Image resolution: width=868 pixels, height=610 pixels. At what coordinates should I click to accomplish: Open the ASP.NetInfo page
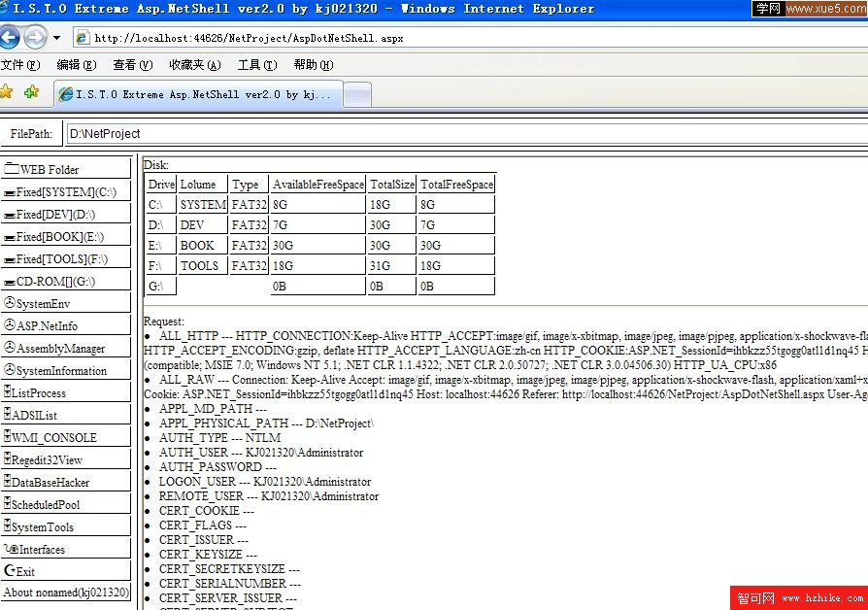[66, 324]
